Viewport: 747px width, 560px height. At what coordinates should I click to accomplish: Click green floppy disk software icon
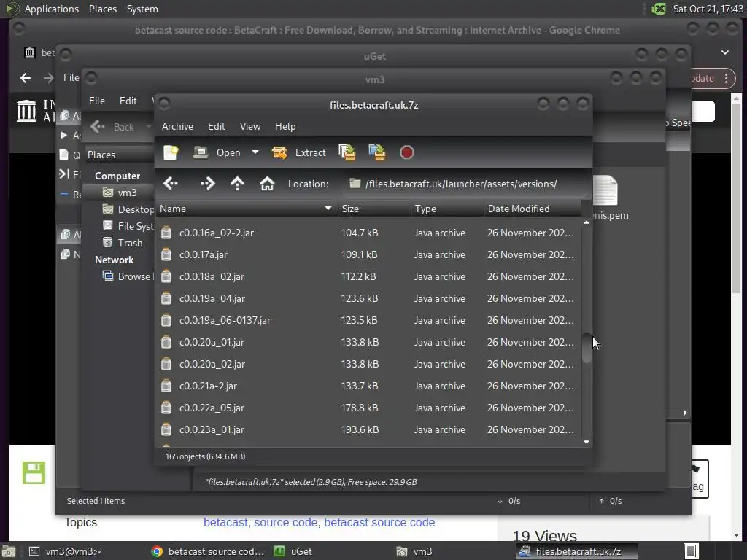coord(34,472)
